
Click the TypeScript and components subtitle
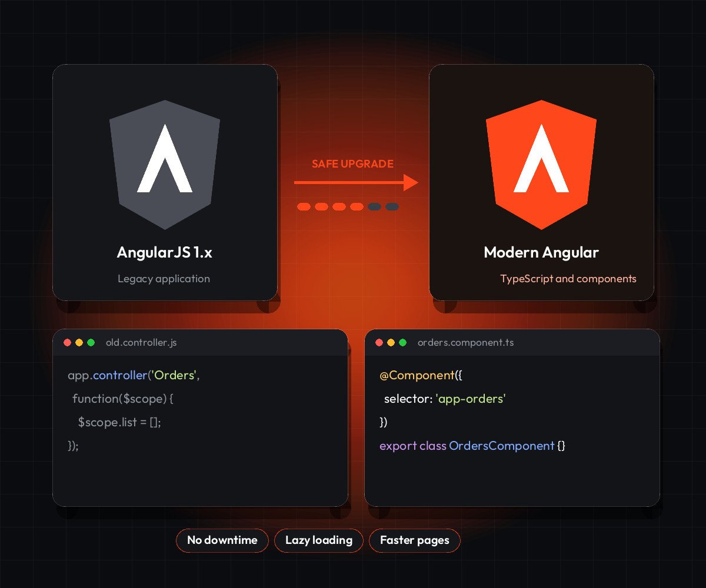coord(568,279)
